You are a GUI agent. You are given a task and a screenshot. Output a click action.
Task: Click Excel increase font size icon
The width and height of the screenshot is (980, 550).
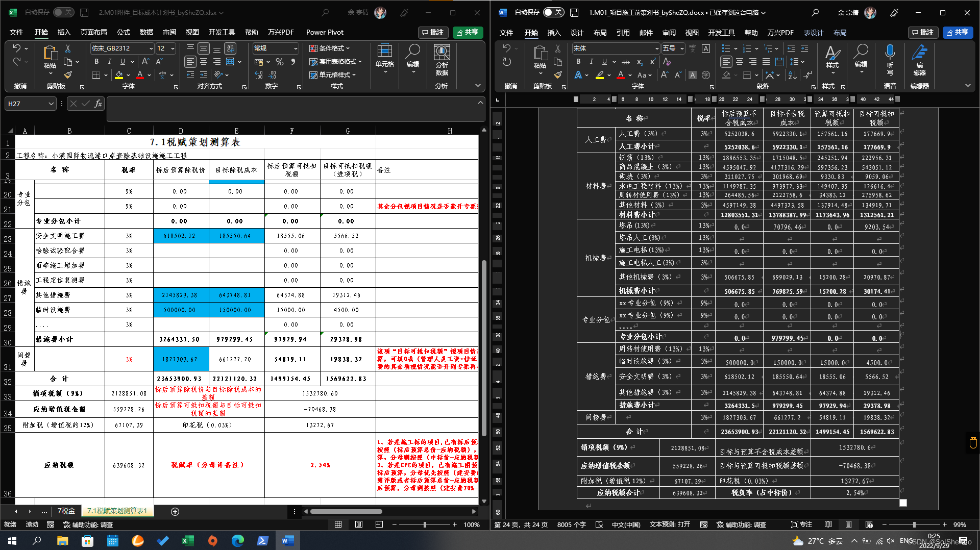click(x=145, y=61)
